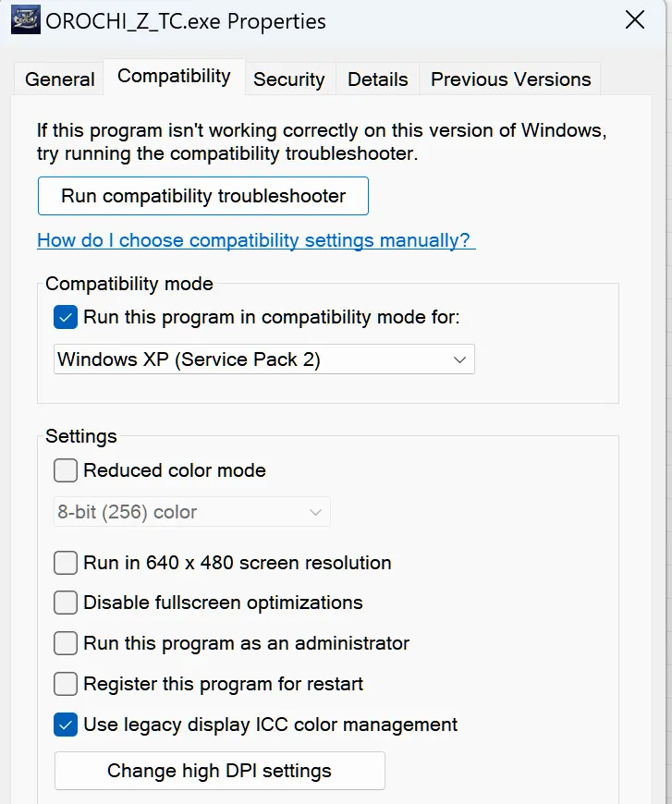672x804 pixels.
Task: Open the Security tab
Action: click(288, 79)
